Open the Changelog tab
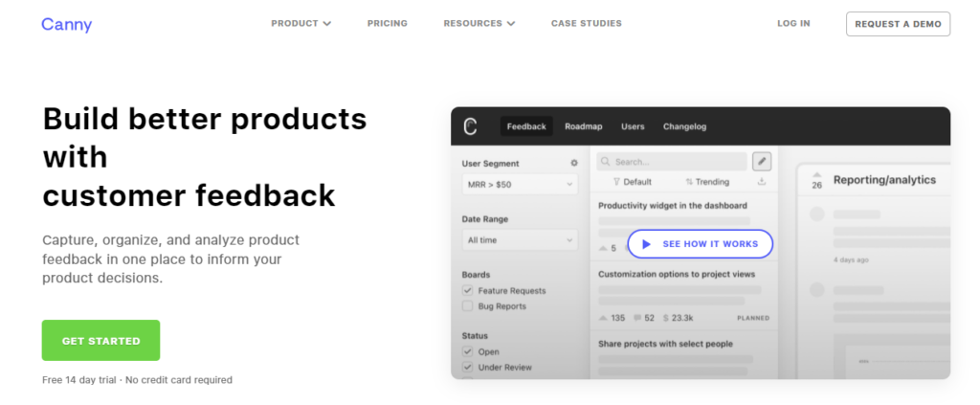Screen dimensions: 980x405 684,126
